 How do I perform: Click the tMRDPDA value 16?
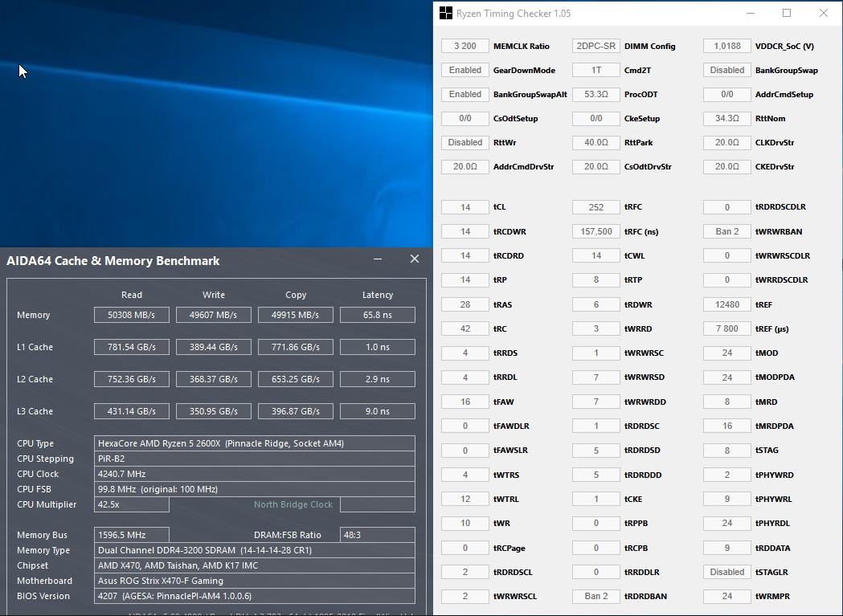[726, 426]
